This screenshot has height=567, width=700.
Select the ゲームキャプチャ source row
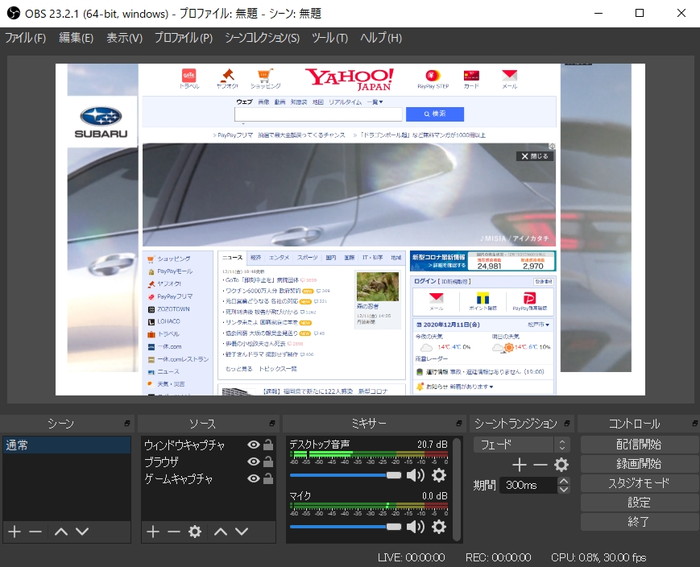click(208, 479)
